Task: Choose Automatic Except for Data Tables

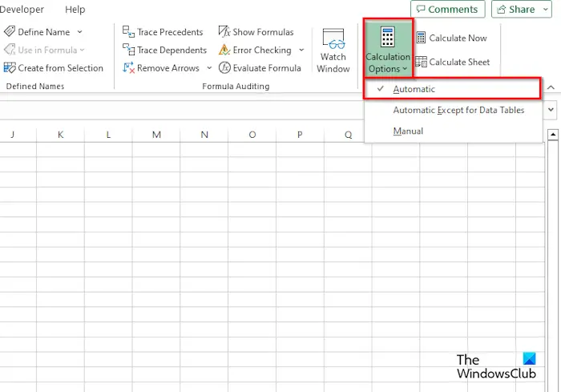Action: click(x=454, y=110)
